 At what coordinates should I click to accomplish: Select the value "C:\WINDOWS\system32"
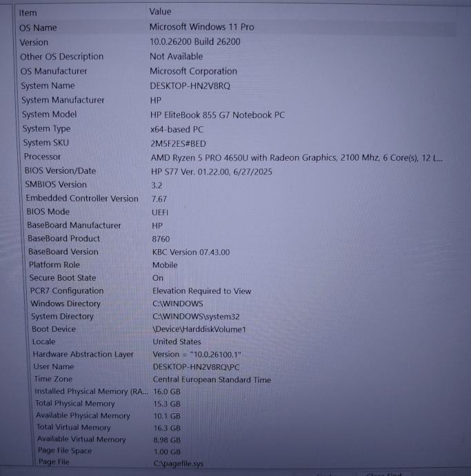(x=196, y=317)
